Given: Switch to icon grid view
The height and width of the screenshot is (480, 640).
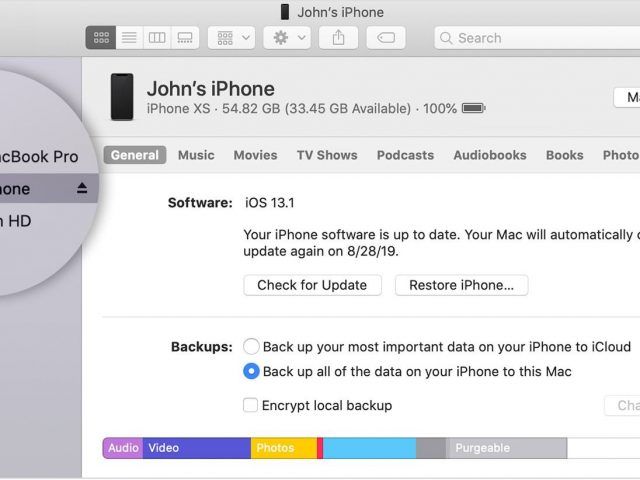Looking at the screenshot, I should pyautogui.click(x=101, y=38).
